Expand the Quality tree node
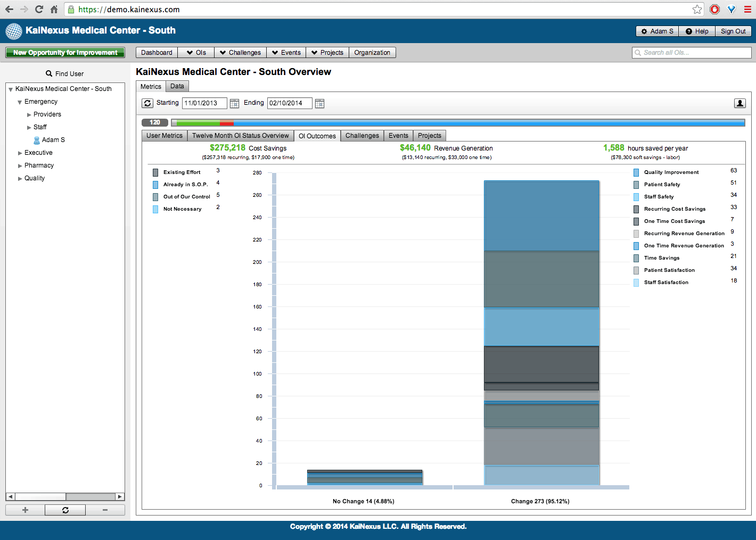This screenshot has height=540, width=756. coord(20,179)
